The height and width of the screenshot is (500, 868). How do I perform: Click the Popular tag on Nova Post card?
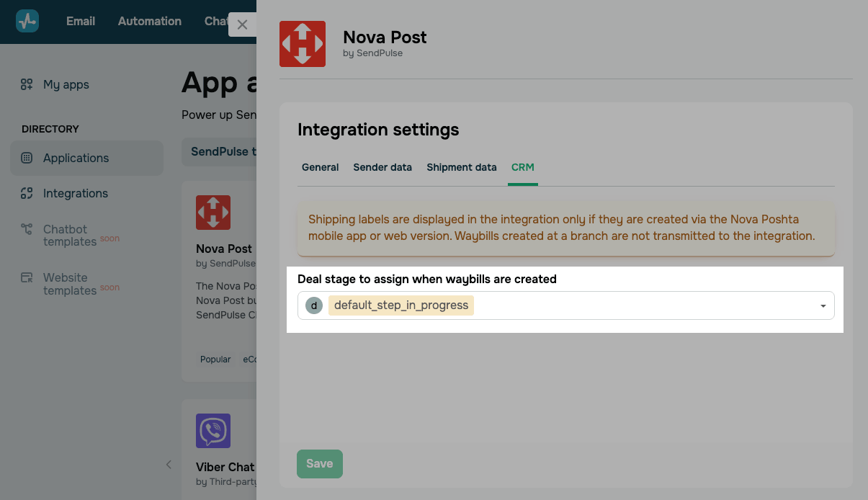215,359
